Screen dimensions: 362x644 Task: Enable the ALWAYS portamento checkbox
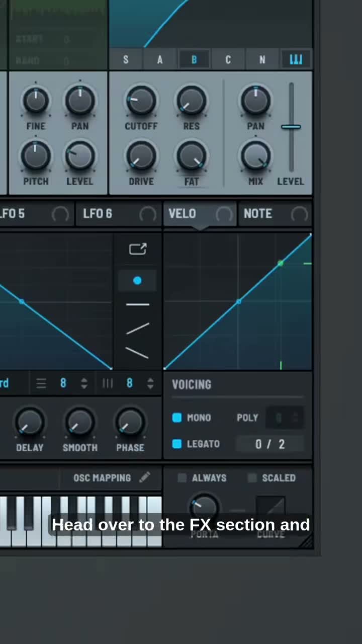pyautogui.click(x=182, y=478)
